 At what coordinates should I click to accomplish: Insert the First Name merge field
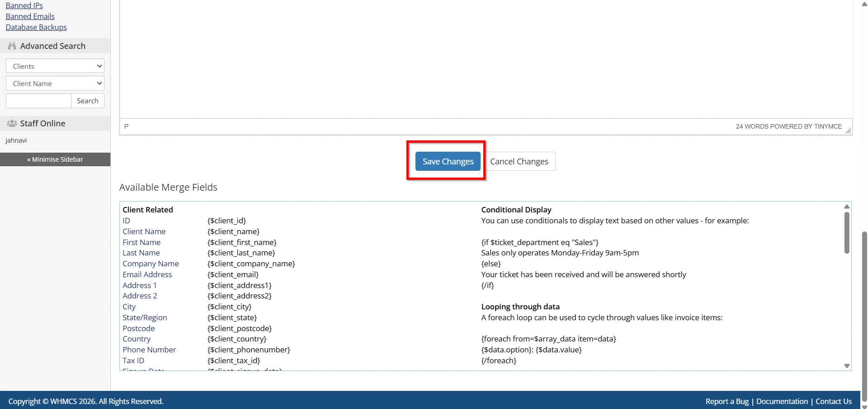tap(142, 242)
